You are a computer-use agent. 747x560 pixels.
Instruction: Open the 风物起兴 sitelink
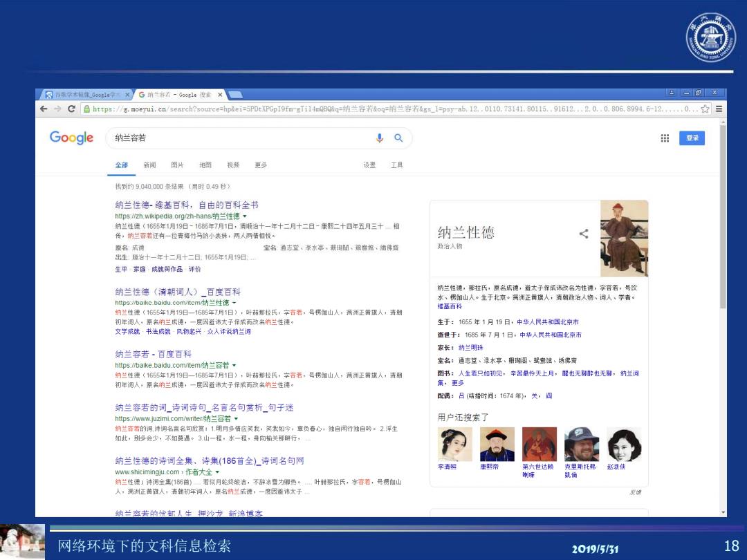189,331
